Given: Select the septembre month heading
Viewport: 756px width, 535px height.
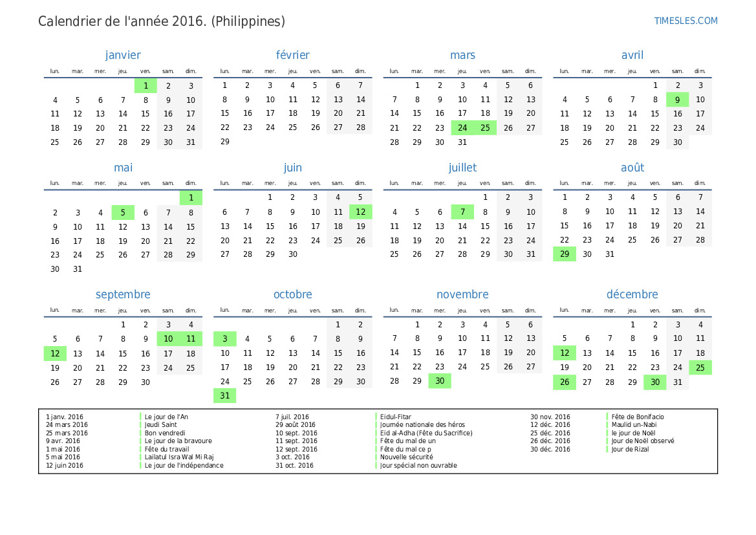Looking at the screenshot, I should point(123,294).
